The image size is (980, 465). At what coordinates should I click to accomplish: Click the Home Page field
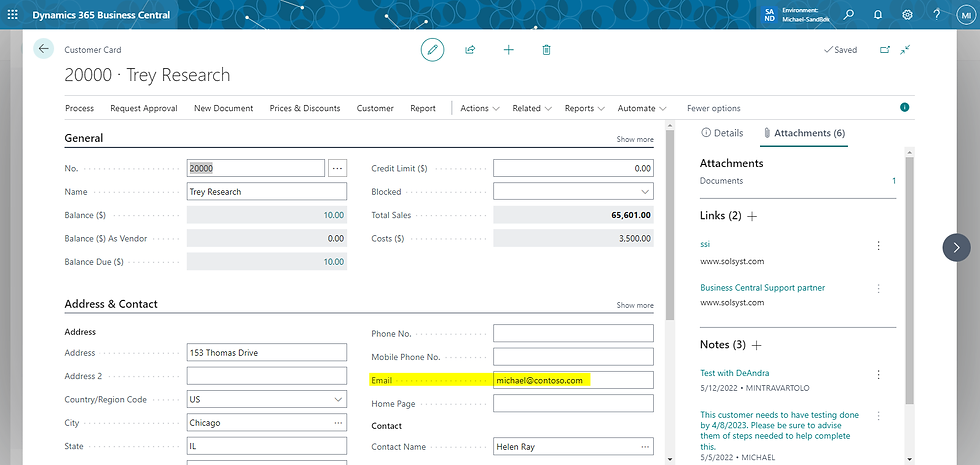coord(573,404)
